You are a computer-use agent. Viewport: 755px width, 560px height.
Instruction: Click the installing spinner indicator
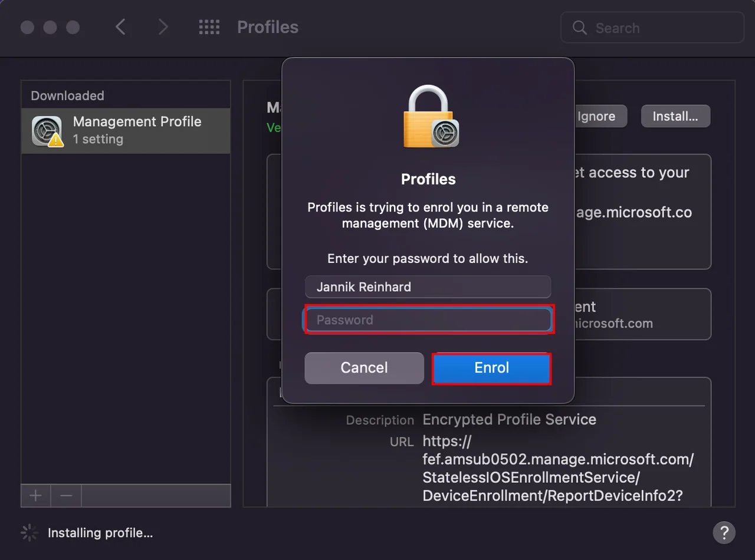[29, 532]
